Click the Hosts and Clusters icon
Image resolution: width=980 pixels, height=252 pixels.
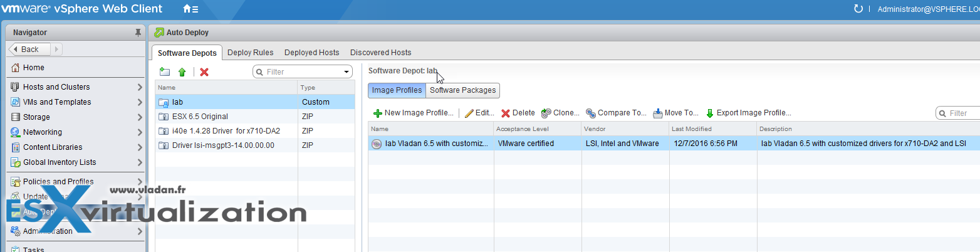click(x=16, y=87)
